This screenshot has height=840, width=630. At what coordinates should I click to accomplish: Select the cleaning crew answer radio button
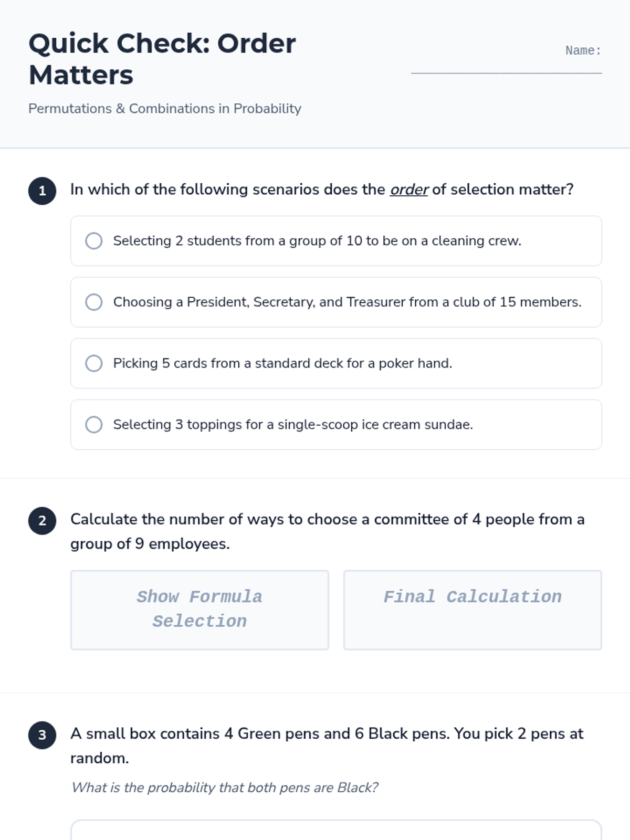coord(94,241)
